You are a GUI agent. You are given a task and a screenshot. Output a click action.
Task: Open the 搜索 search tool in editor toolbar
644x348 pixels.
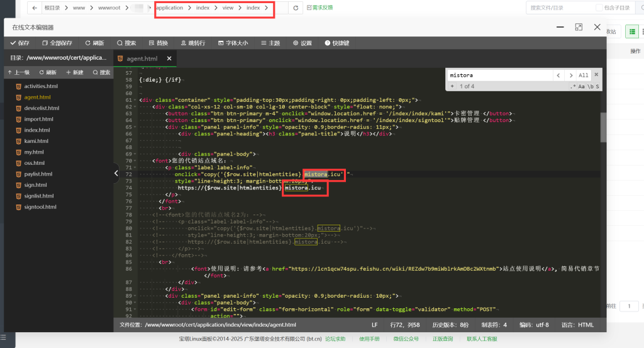pyautogui.click(x=126, y=43)
